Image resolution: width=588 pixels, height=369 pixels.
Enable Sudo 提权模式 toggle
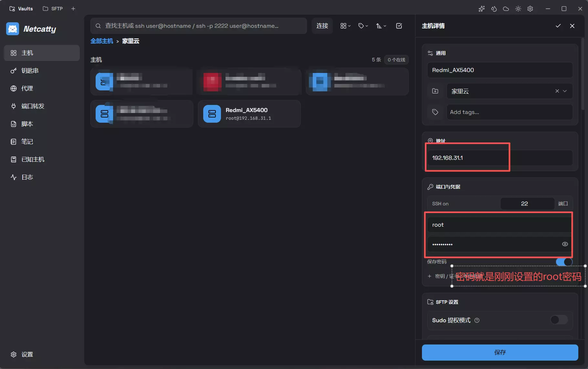click(x=559, y=320)
